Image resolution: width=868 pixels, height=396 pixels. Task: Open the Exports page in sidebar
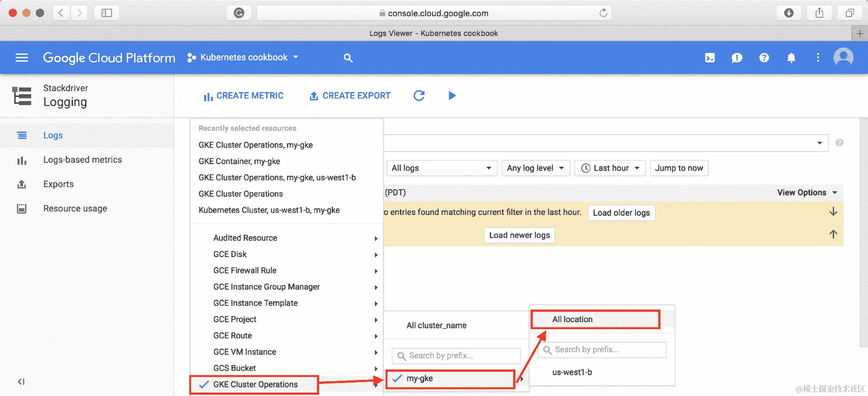coord(59,184)
